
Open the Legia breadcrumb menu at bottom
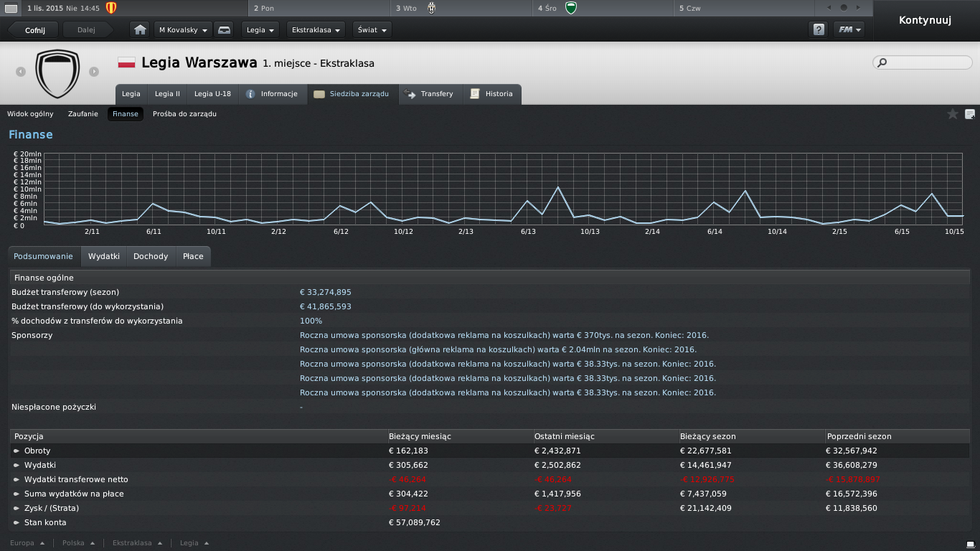pyautogui.click(x=194, y=543)
